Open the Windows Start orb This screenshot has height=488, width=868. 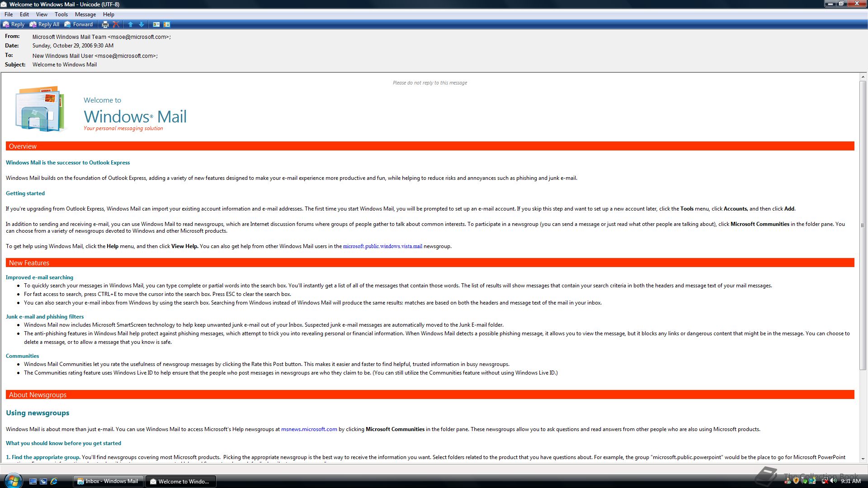(12, 481)
